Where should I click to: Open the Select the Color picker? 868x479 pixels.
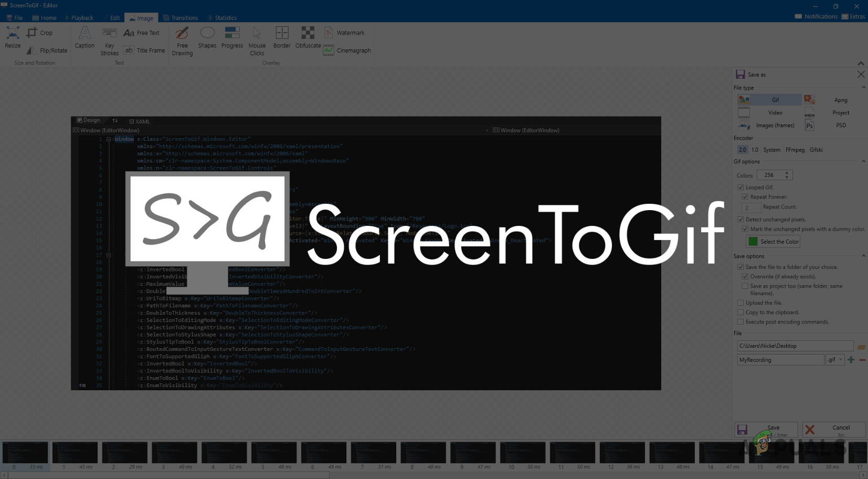tap(774, 241)
